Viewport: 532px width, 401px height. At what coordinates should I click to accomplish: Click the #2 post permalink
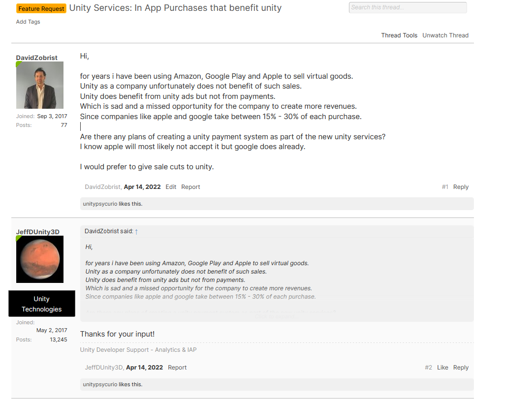click(x=428, y=368)
